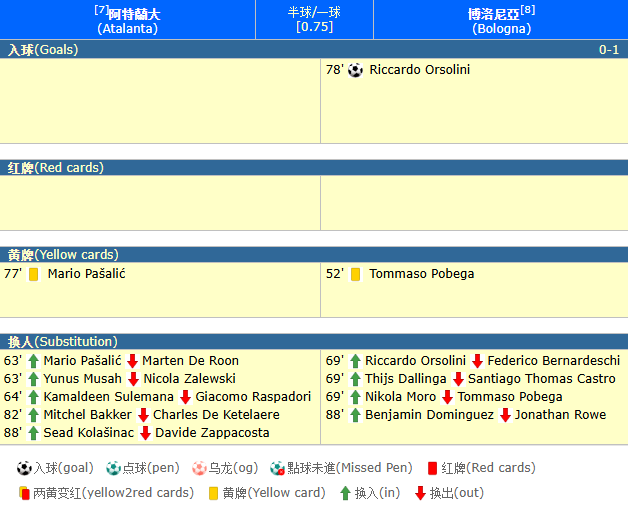The width and height of the screenshot is (628, 512).
Task: Click the goal ball icon next to Riccardo Orsolini
Action: click(355, 70)
